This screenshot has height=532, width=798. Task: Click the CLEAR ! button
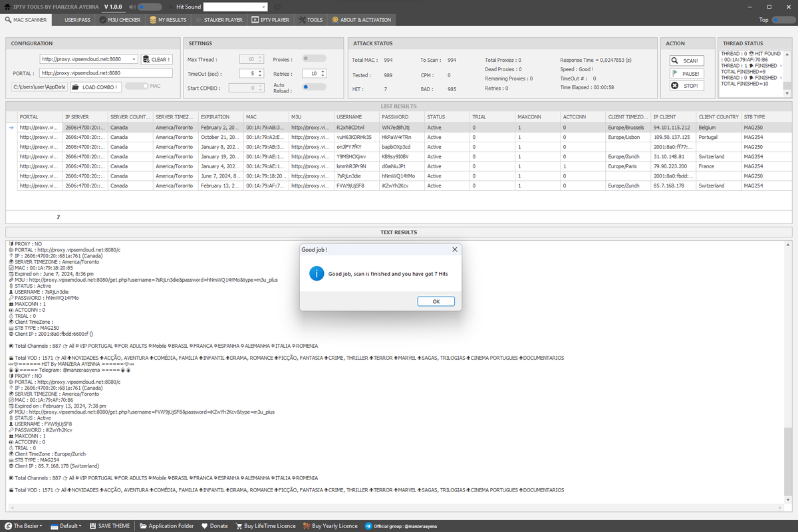point(156,59)
